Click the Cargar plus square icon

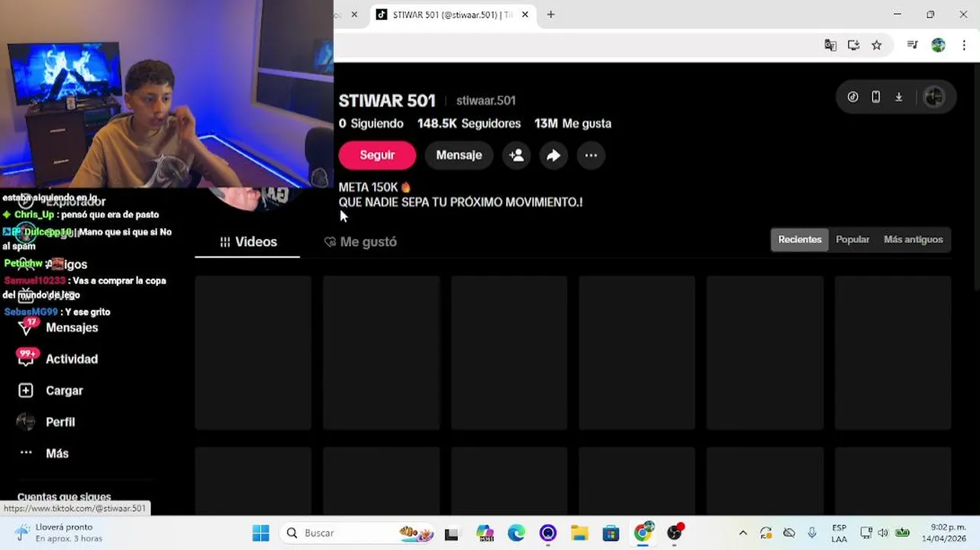26,390
